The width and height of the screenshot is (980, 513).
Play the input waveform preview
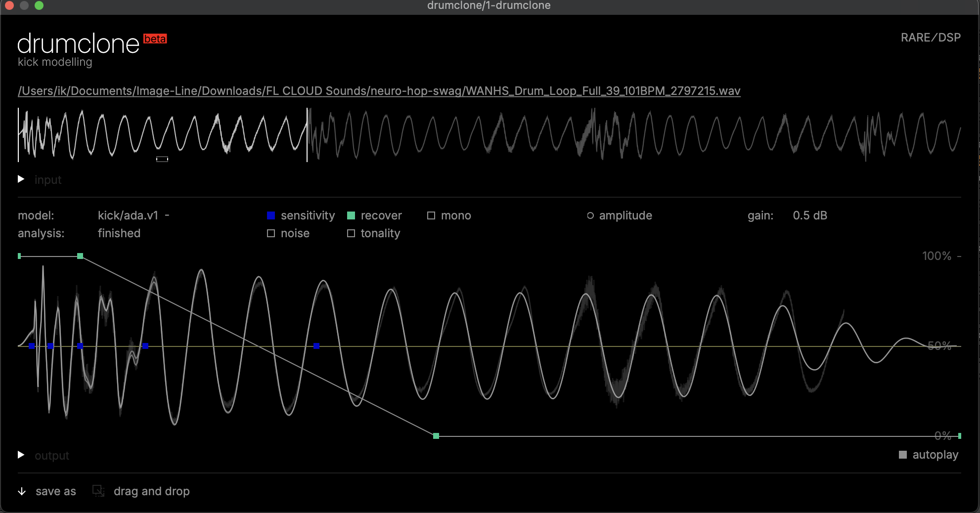pos(21,179)
